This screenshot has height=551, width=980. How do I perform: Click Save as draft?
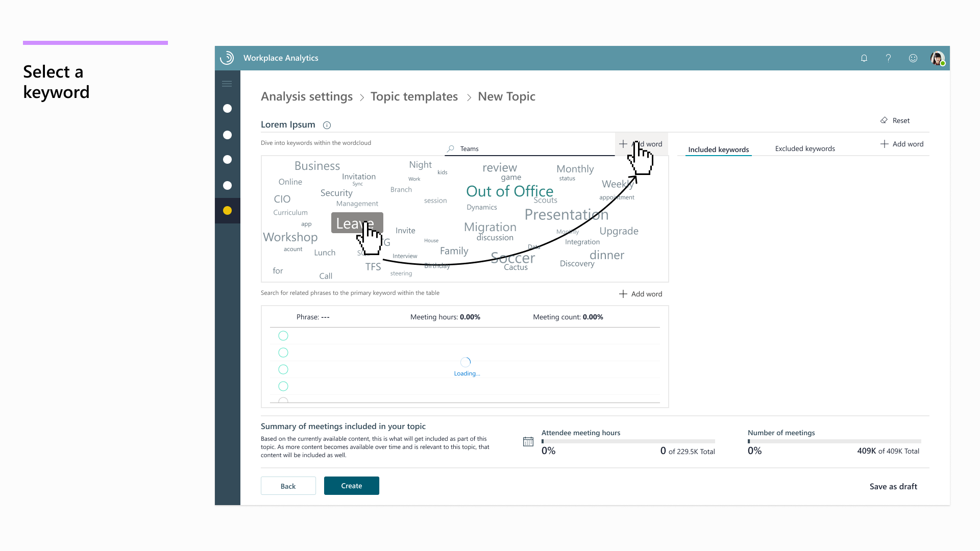893,486
